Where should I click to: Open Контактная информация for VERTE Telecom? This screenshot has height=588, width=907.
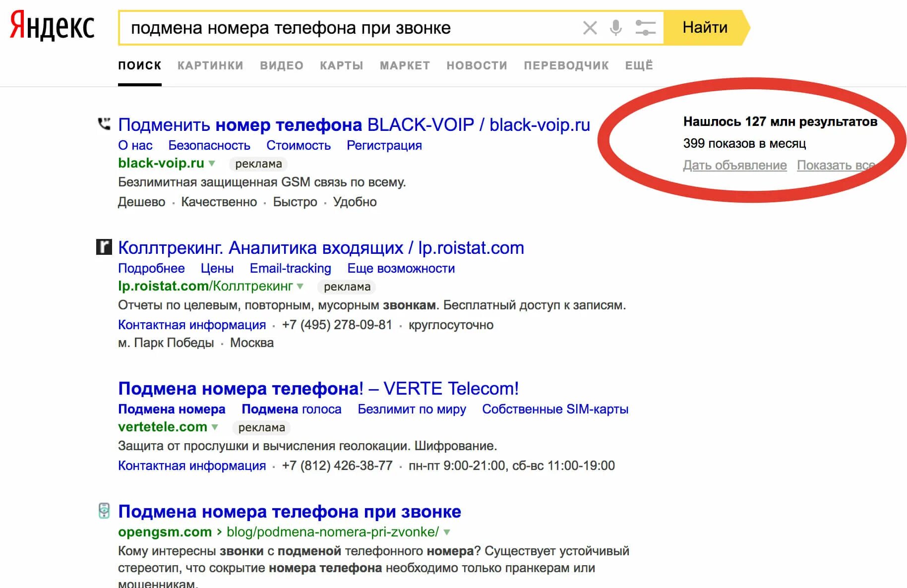(192, 466)
